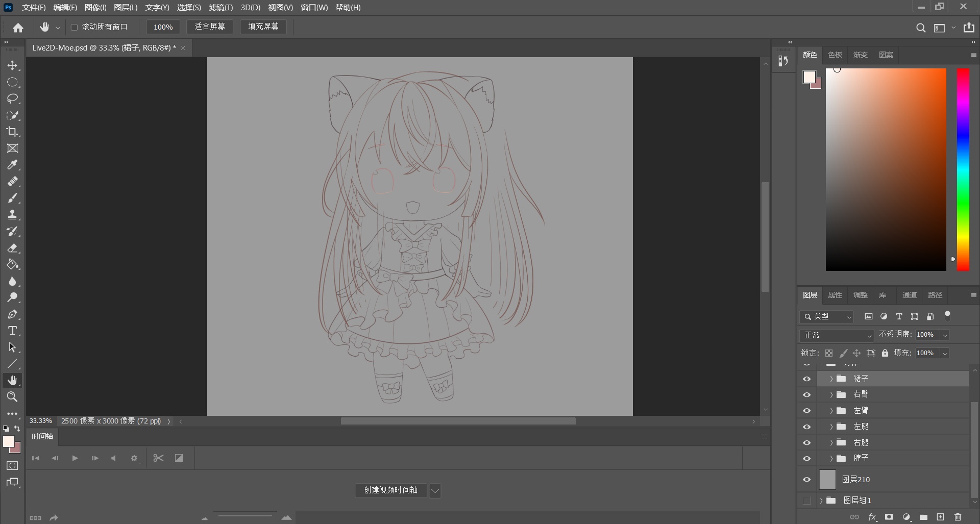Select the Clone Stamp tool
The image size is (980, 524).
click(12, 215)
